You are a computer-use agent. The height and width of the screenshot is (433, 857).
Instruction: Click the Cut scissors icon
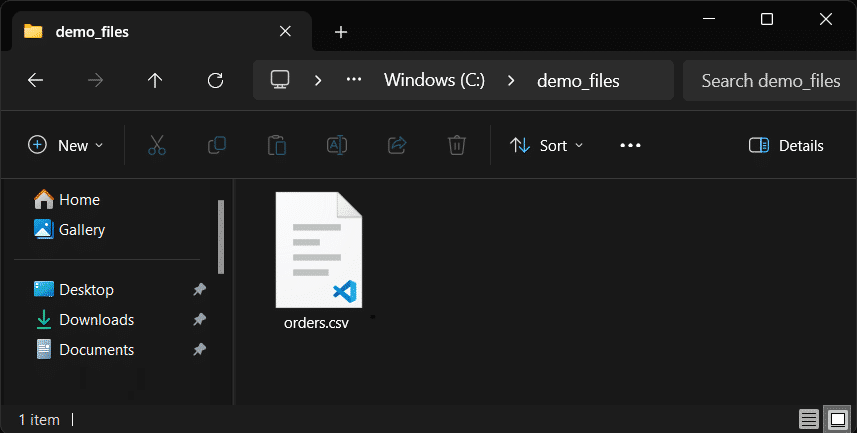pyautogui.click(x=157, y=145)
